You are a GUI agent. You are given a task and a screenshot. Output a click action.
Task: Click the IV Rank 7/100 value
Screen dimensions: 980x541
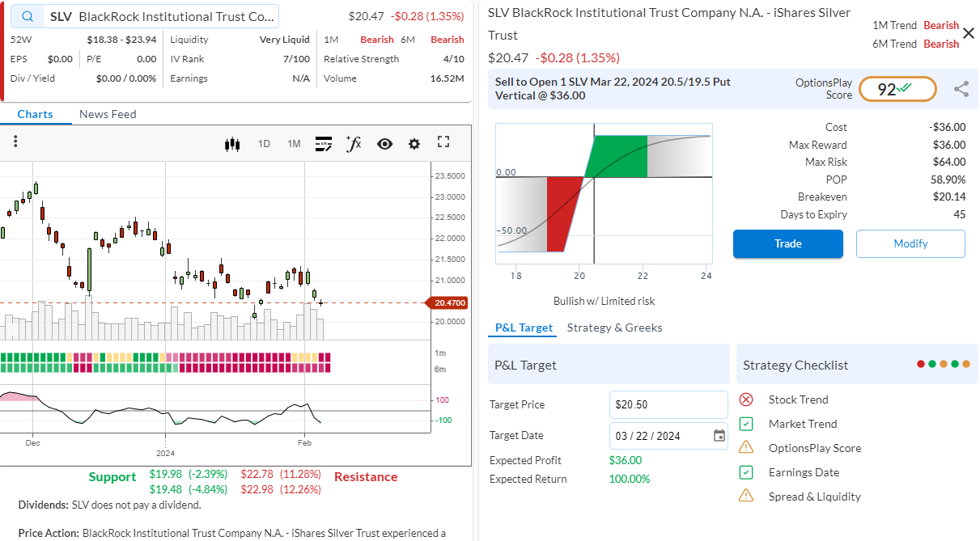(x=296, y=59)
